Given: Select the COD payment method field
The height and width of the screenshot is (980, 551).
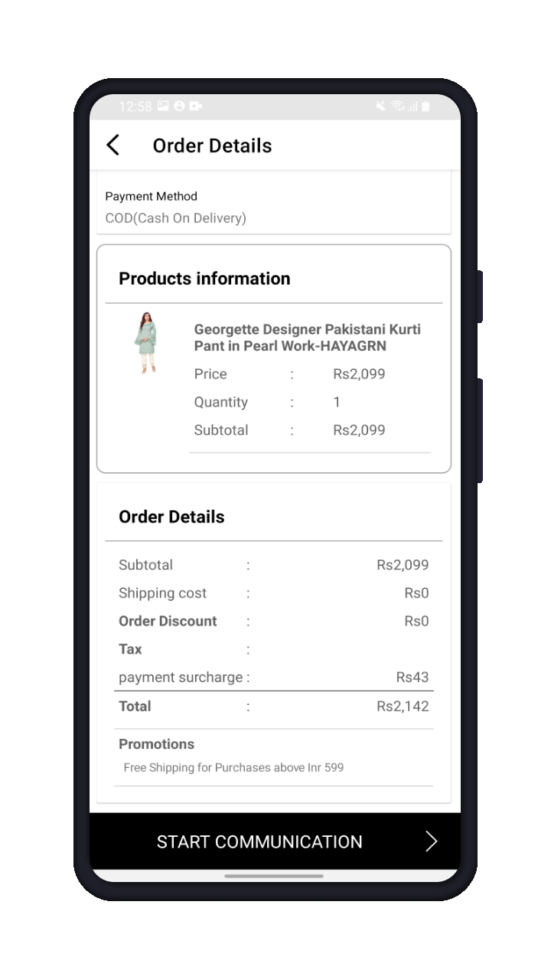Looking at the screenshot, I should point(274,207).
